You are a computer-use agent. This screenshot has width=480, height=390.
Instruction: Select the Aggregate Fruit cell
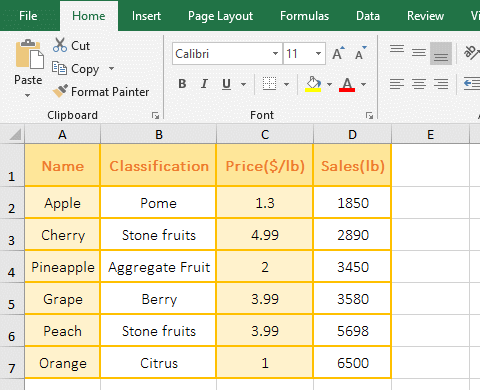click(158, 267)
